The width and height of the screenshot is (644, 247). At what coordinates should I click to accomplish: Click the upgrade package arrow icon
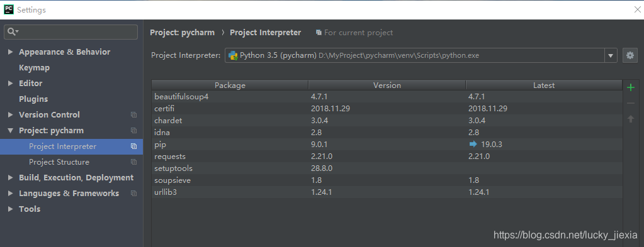pos(631,119)
